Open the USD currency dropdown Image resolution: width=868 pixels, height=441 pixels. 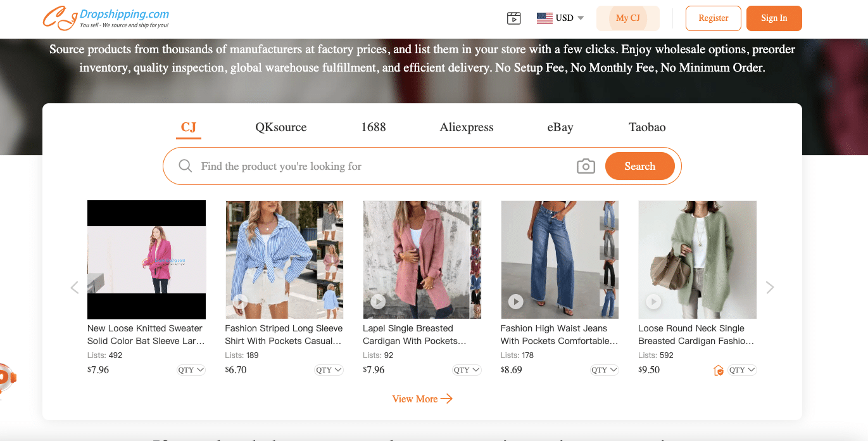tap(565, 18)
